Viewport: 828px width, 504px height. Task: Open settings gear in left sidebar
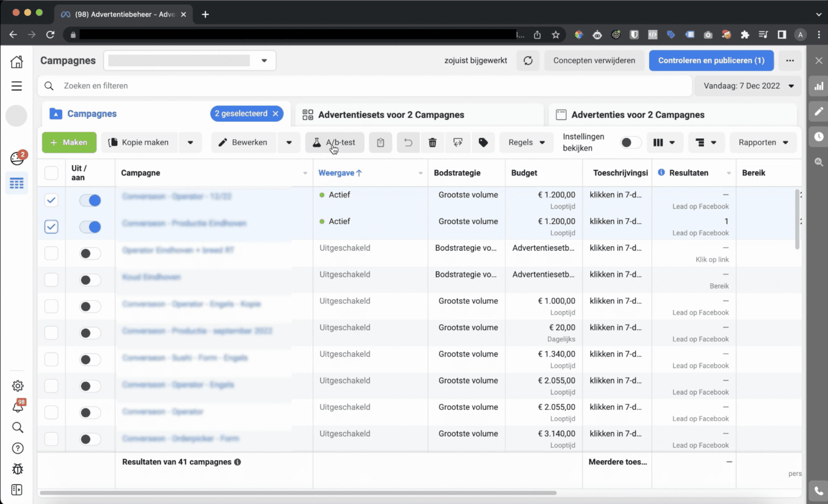pos(17,386)
